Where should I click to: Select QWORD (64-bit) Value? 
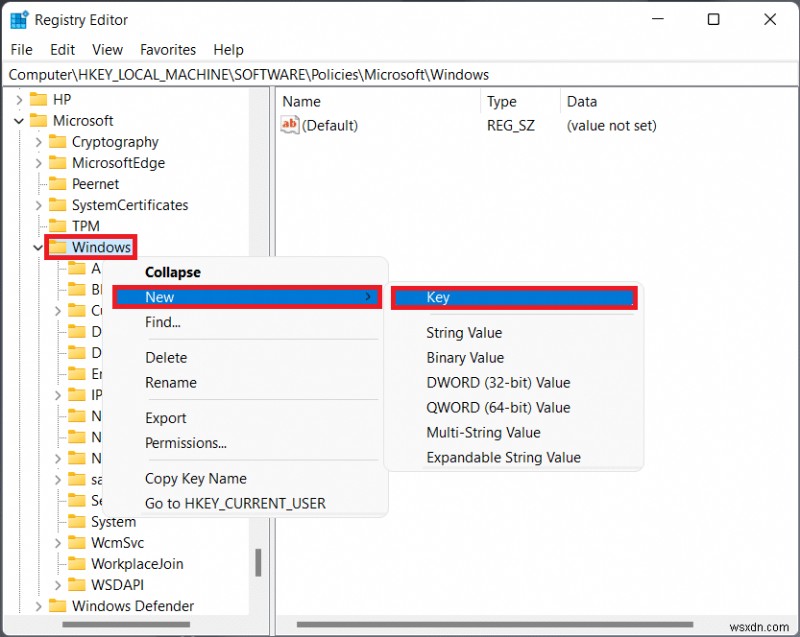[514, 407]
